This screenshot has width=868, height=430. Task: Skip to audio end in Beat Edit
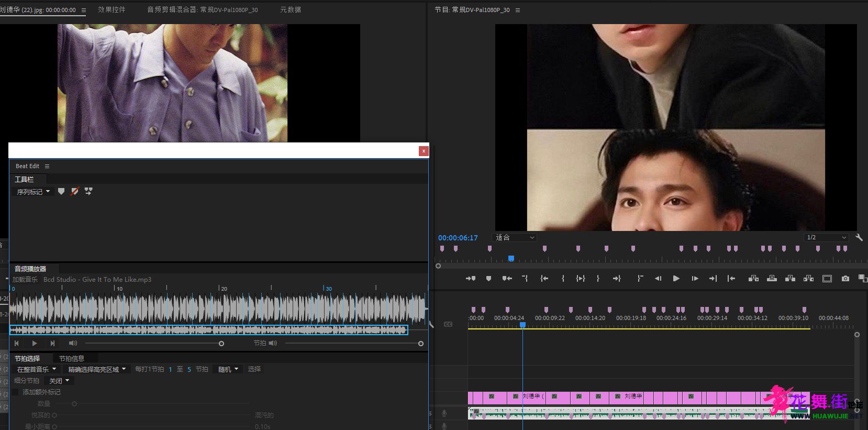[52, 343]
